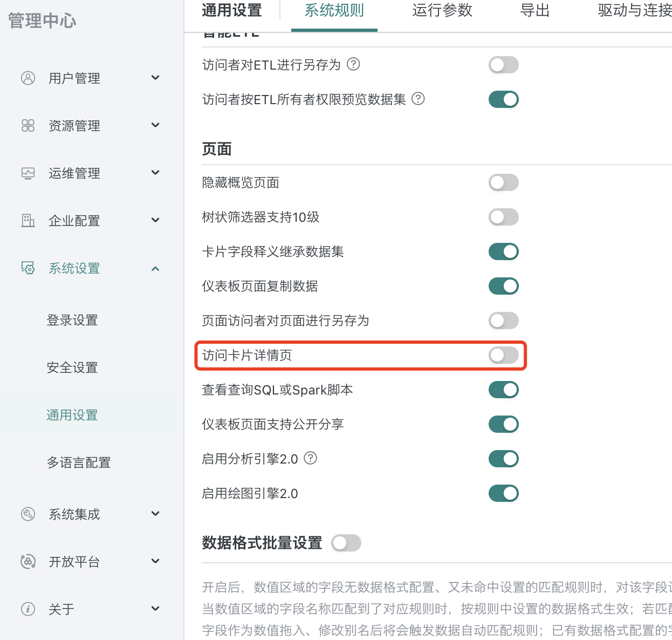The height and width of the screenshot is (640, 672).
Task: Collapse the 系统设置 menu
Action: [155, 268]
